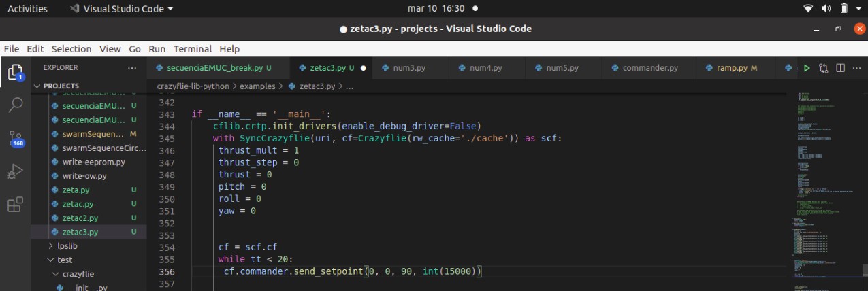
Task: Open the Extensions view
Action: (x=15, y=204)
